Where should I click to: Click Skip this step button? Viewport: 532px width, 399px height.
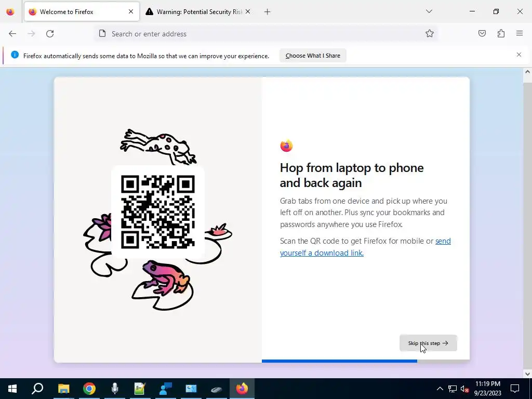click(x=428, y=343)
